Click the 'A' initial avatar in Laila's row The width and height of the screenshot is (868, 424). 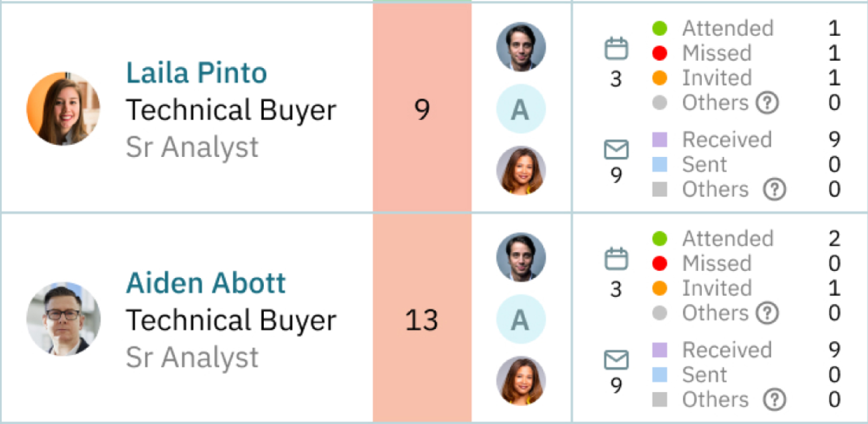(521, 109)
